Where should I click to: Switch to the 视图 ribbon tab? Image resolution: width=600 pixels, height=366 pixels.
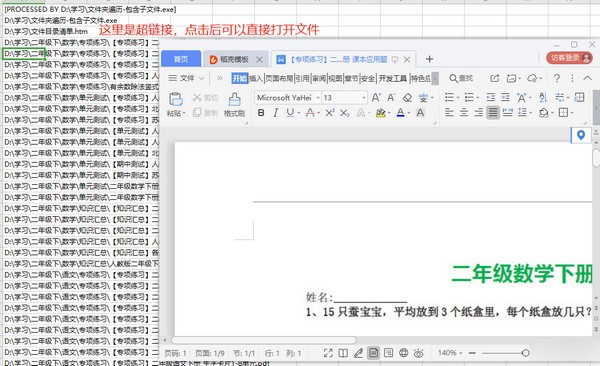pyautogui.click(x=335, y=78)
